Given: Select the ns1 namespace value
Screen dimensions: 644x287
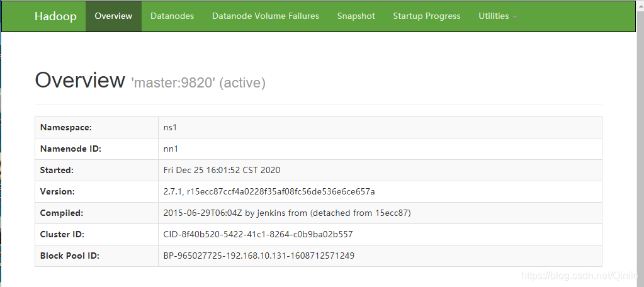Looking at the screenshot, I should (170, 127).
